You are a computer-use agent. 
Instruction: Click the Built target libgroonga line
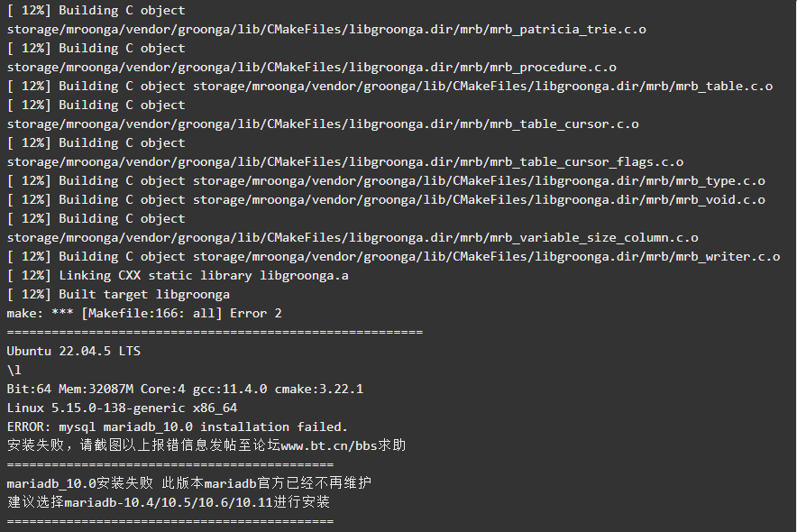118,294
